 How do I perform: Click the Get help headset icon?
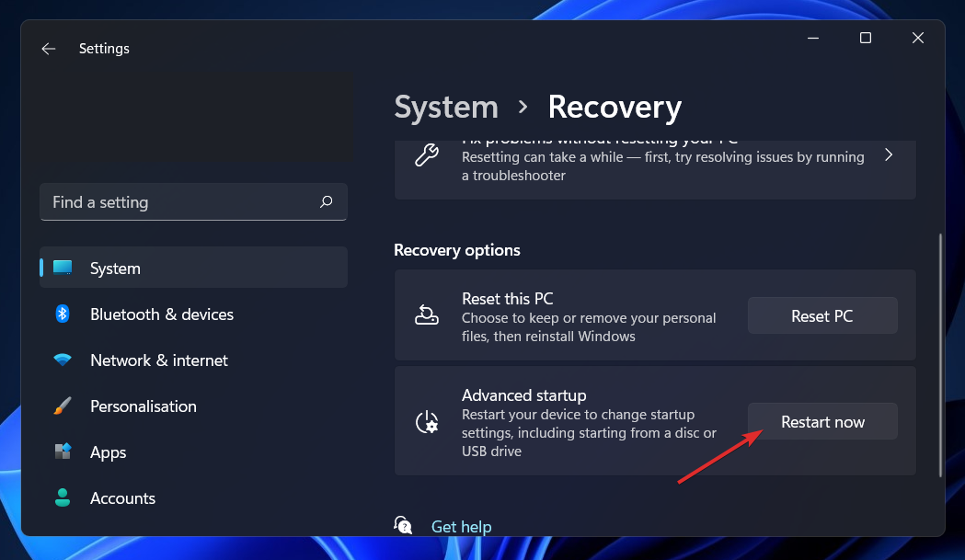404,526
